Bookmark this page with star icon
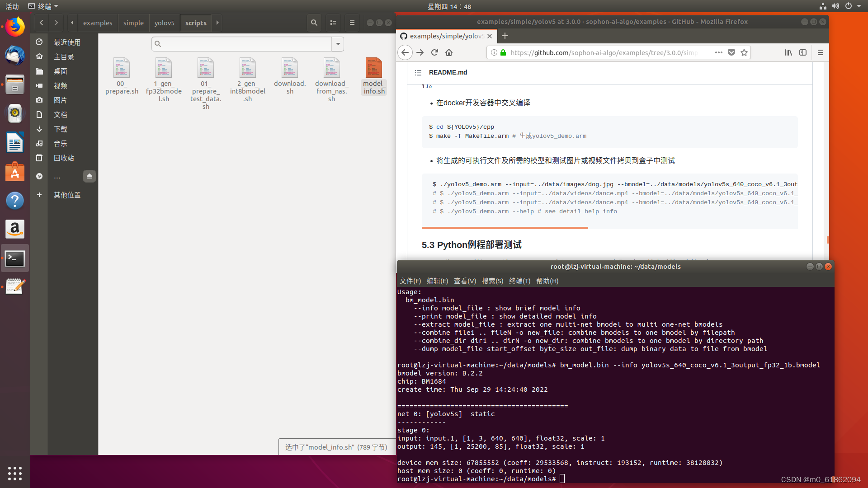Viewport: 868px width, 488px height. (744, 52)
